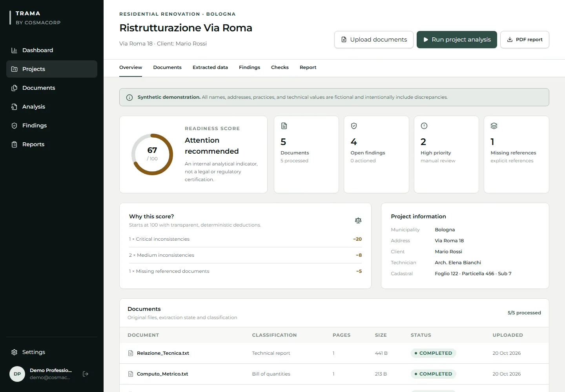Click the Reports clipboard icon in sidebar
The height and width of the screenshot is (392, 565).
tap(15, 144)
